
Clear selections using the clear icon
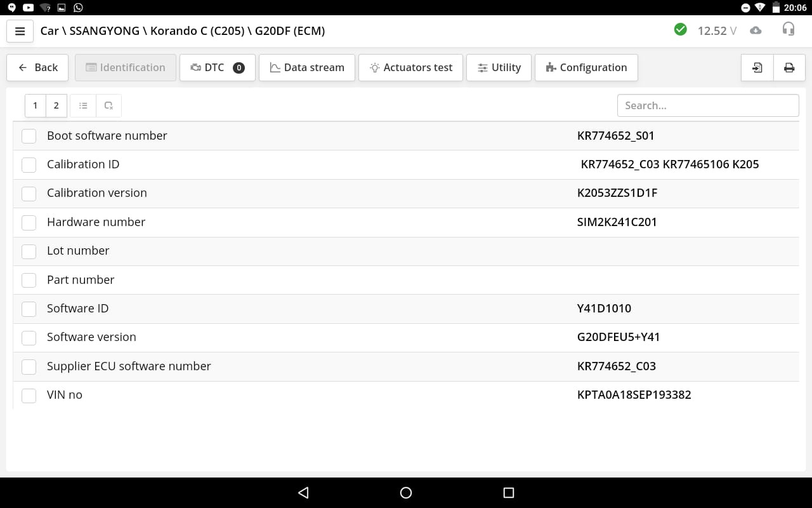point(108,105)
